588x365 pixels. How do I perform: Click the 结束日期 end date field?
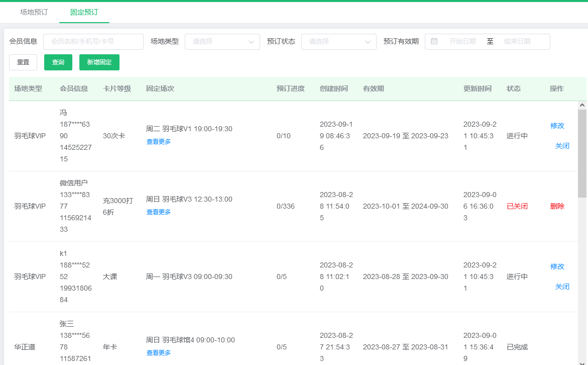click(x=517, y=42)
